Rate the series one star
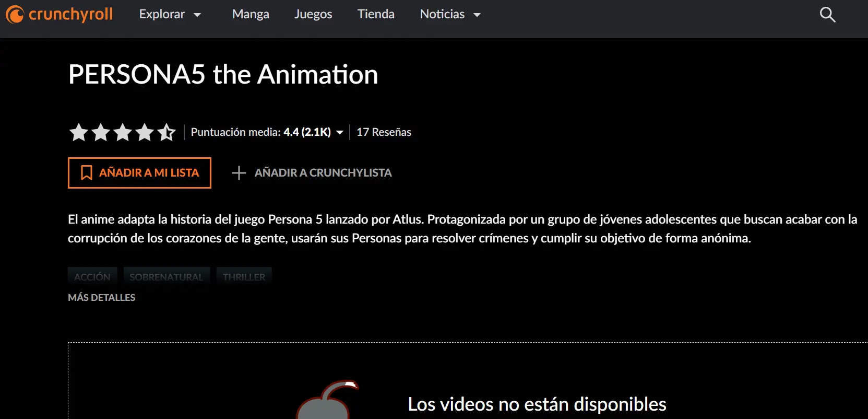The height and width of the screenshot is (419, 868). tap(79, 132)
